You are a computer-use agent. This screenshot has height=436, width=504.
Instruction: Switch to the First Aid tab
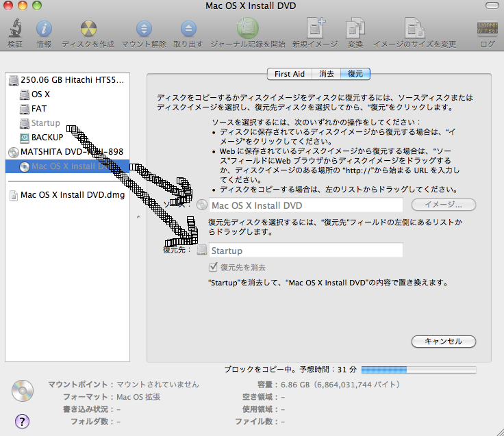(289, 74)
